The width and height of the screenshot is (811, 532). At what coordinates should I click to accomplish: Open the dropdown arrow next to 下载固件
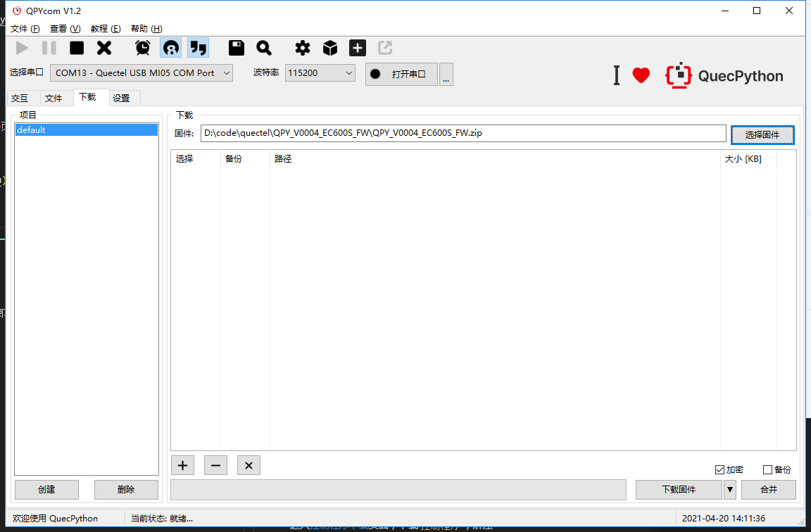pyautogui.click(x=730, y=489)
